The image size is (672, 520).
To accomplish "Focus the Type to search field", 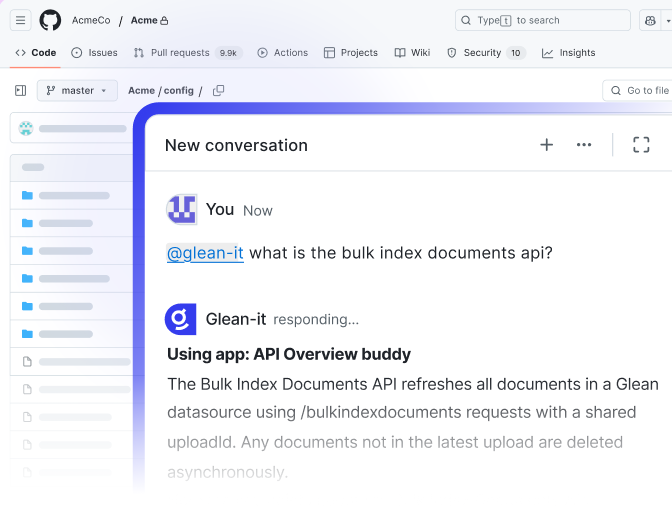I will (x=543, y=20).
